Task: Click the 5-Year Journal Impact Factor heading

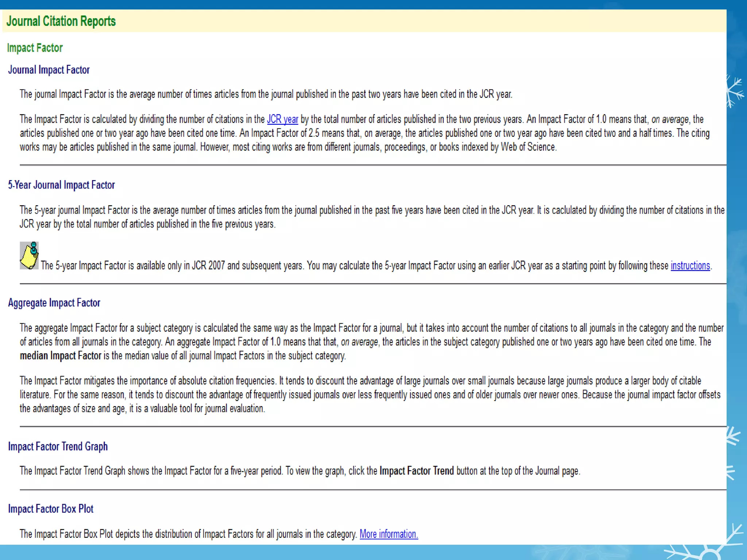Action: pyautogui.click(x=61, y=185)
